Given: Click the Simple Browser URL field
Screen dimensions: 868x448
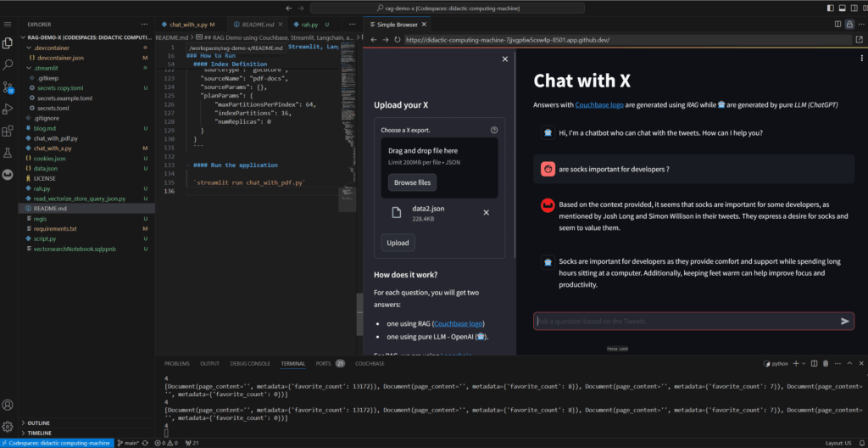Looking at the screenshot, I should coord(628,40).
